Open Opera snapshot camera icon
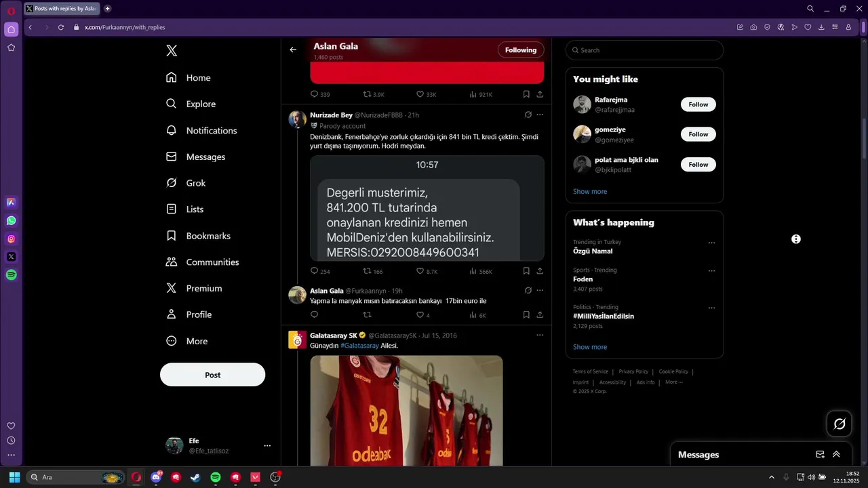The image size is (868, 488). click(753, 27)
